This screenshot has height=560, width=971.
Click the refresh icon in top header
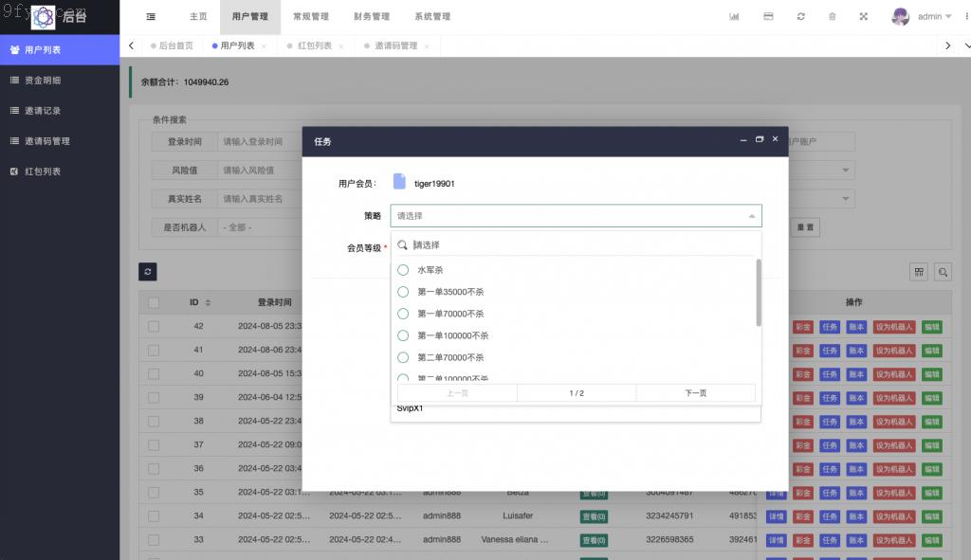click(801, 17)
